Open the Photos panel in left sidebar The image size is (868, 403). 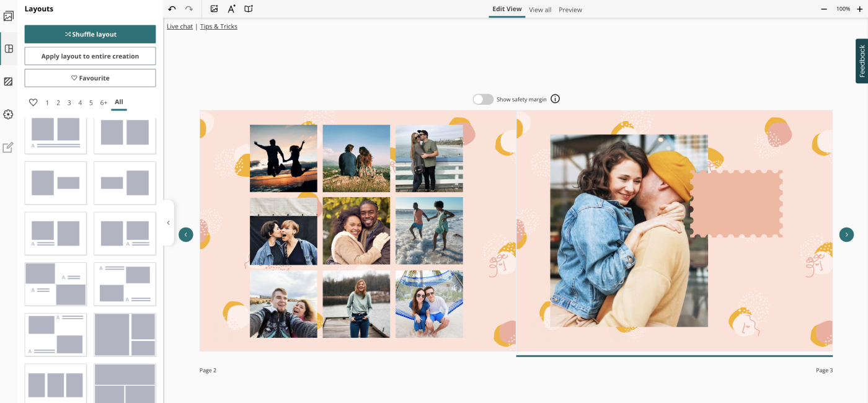(9, 16)
